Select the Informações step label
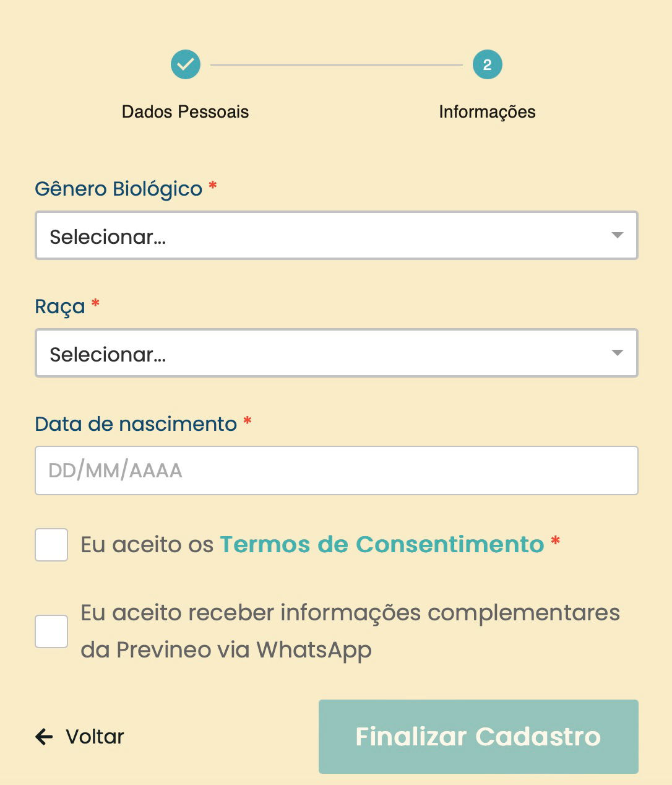Viewport: 672px width, 785px height. point(487,112)
